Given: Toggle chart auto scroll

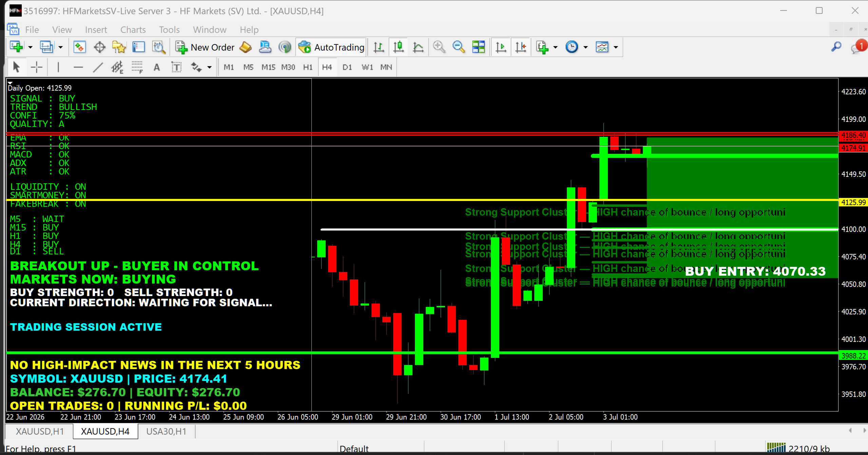Looking at the screenshot, I should 501,47.
